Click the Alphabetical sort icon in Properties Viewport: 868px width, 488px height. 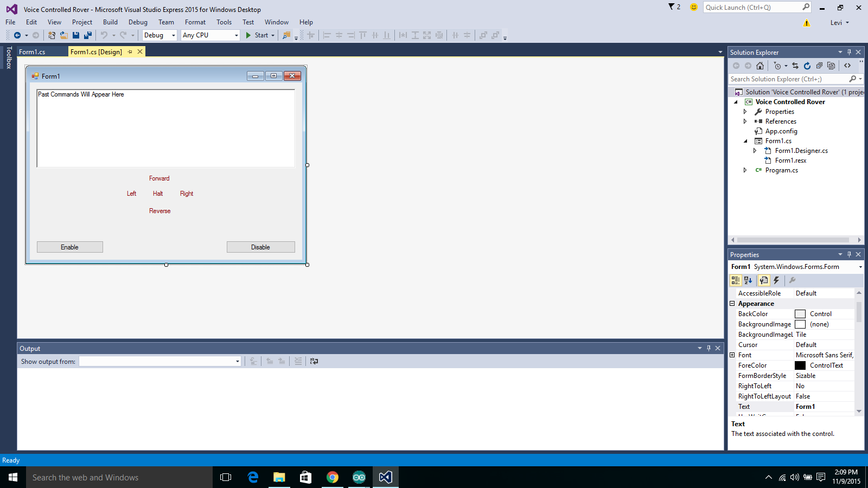748,280
